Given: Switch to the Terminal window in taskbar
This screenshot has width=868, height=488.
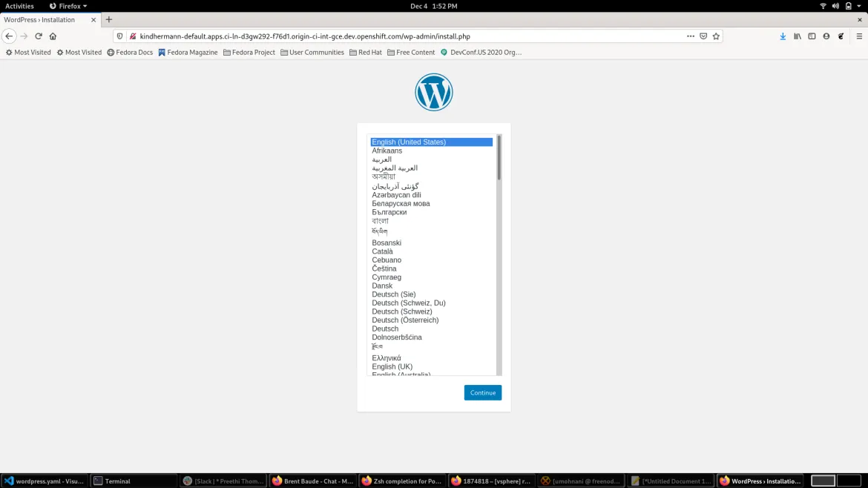Looking at the screenshot, I should [x=133, y=481].
